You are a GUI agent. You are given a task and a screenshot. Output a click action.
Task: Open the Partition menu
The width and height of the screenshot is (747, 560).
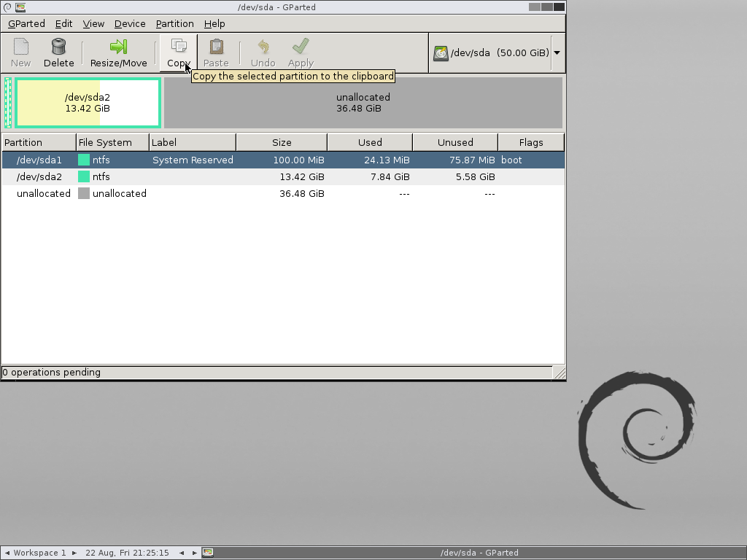[x=174, y=23]
